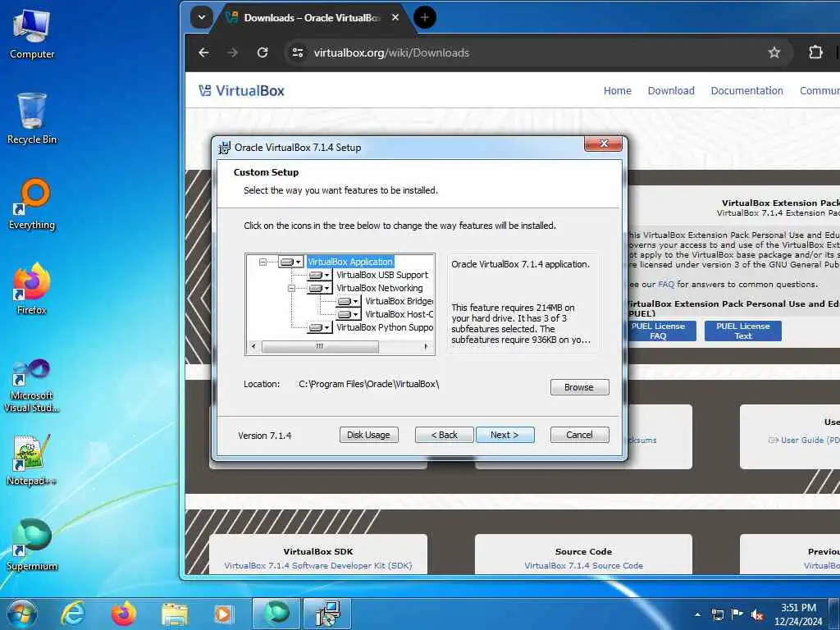The width and height of the screenshot is (840, 630).
Task: Reload the VirtualBox downloads page
Action: click(262, 52)
